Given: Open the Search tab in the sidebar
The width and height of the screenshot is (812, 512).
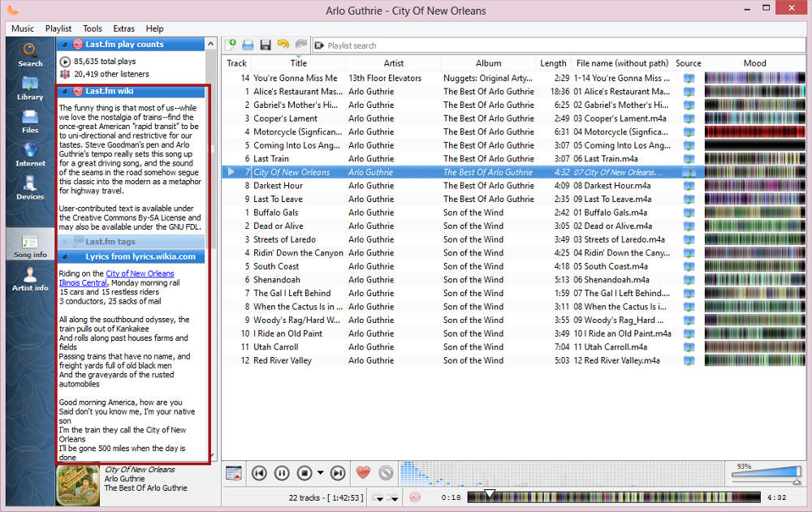Looking at the screenshot, I should point(30,55).
